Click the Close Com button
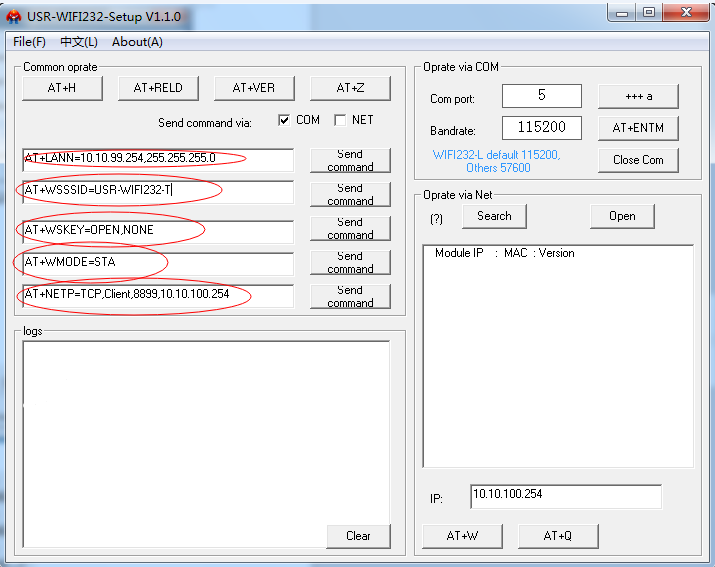 (638, 160)
